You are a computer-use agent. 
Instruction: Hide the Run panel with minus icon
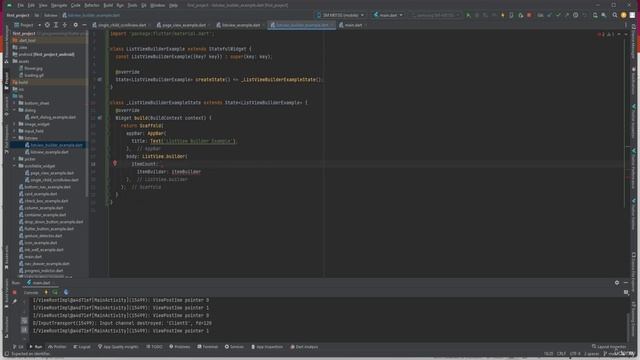[x=626, y=282]
